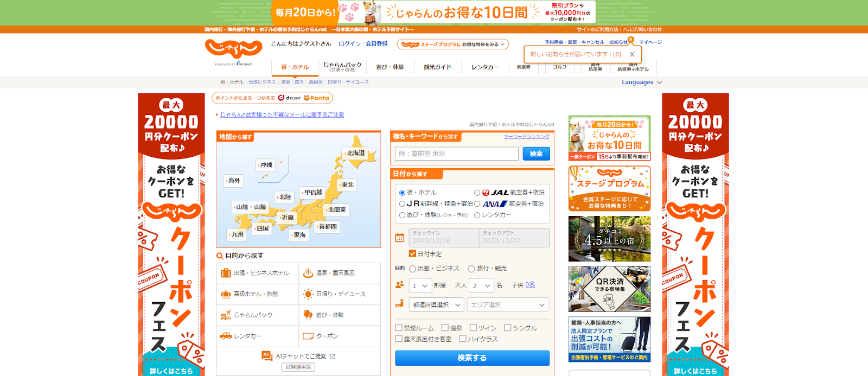Open the adults count dropdown
The height and width of the screenshot is (376, 868).
[481, 285]
